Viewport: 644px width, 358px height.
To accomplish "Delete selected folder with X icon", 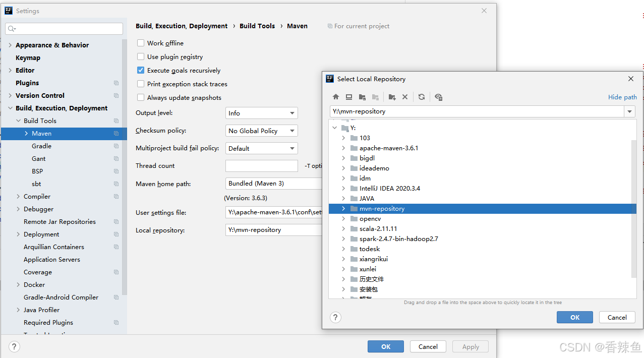I will coord(405,97).
